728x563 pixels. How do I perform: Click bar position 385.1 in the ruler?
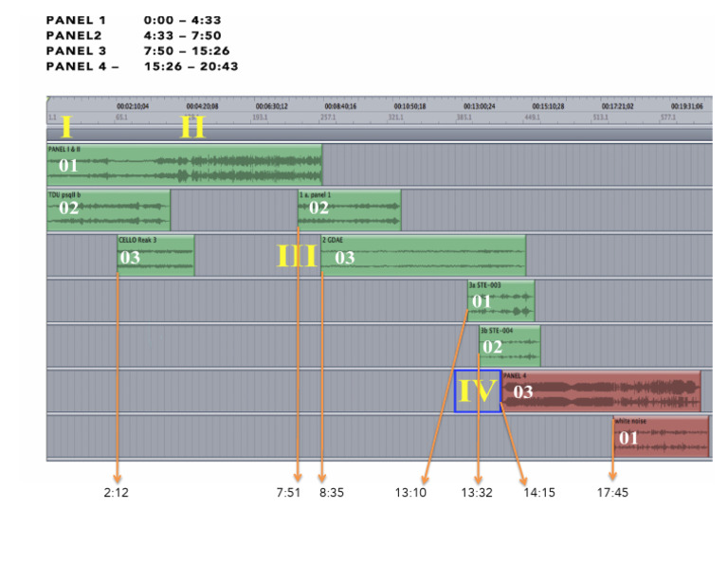pos(464,118)
